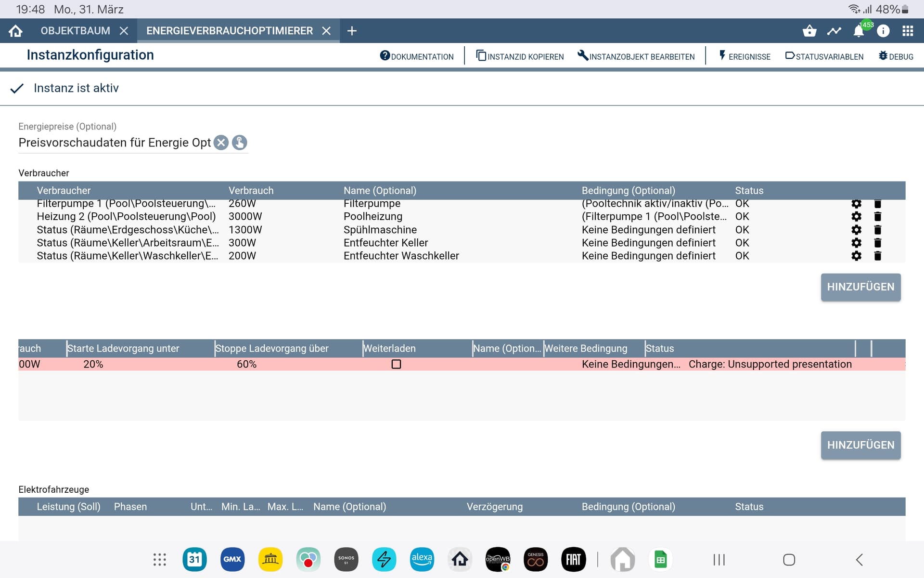Click HINZUFÜGEN below the Verbraucher table
Screen dimensions: 924x578
(860, 287)
